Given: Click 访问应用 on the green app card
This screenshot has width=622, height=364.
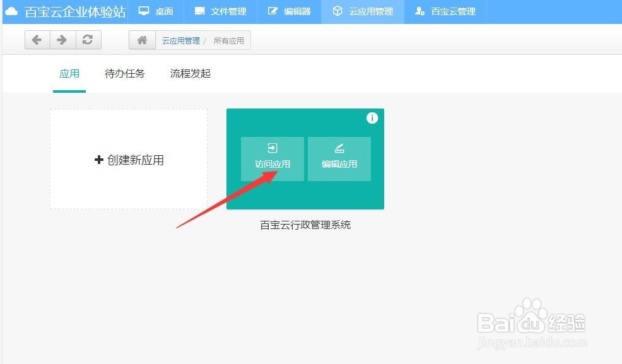Looking at the screenshot, I should click(272, 158).
